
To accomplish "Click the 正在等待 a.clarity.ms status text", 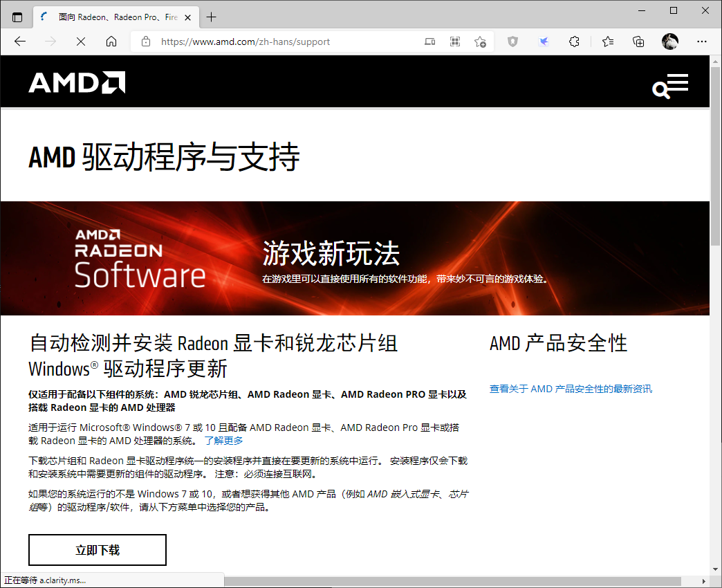I will (45, 580).
